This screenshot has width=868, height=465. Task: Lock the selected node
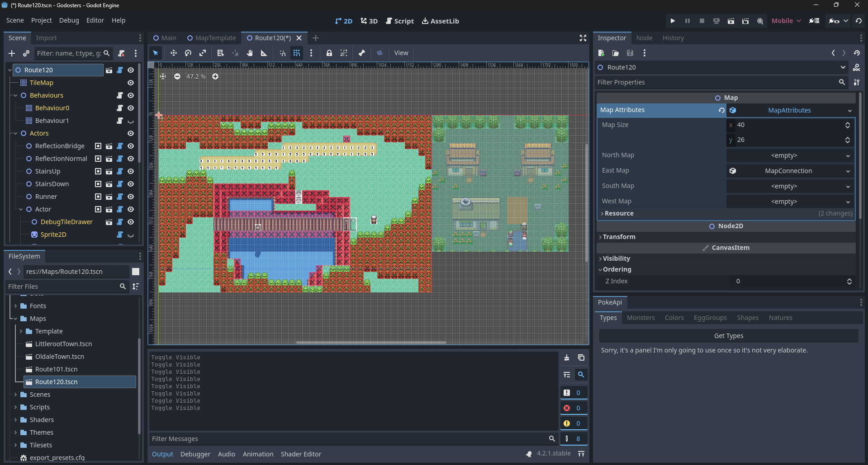pos(329,53)
